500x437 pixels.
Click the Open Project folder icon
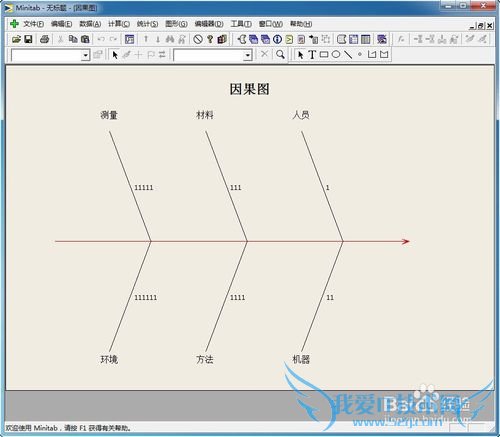pos(16,39)
